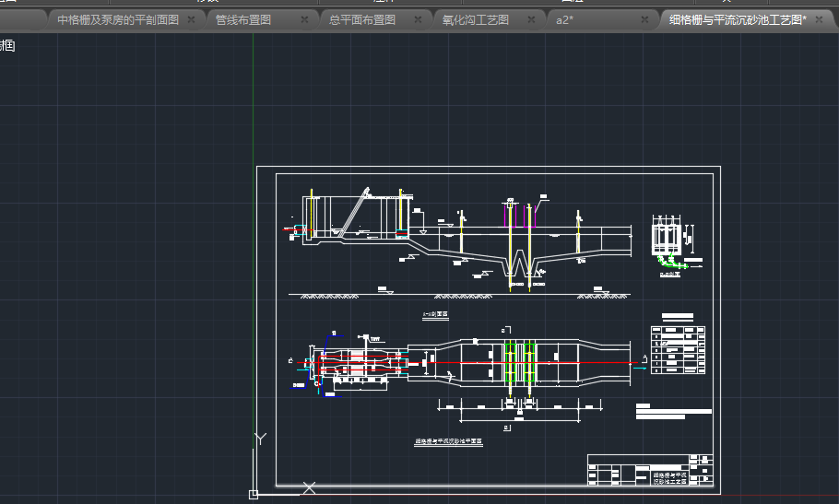Select the A-A剖面图 section label
Image resolution: width=839 pixels, height=504 pixels.
point(435,315)
